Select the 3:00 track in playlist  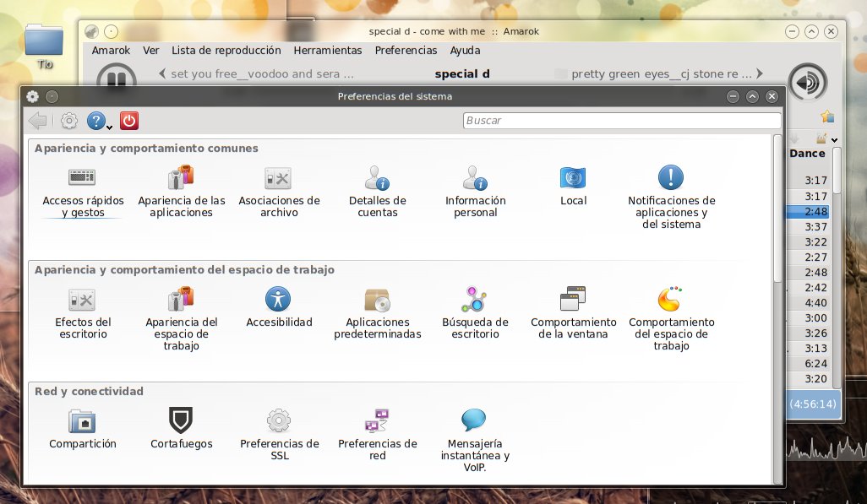click(x=808, y=317)
